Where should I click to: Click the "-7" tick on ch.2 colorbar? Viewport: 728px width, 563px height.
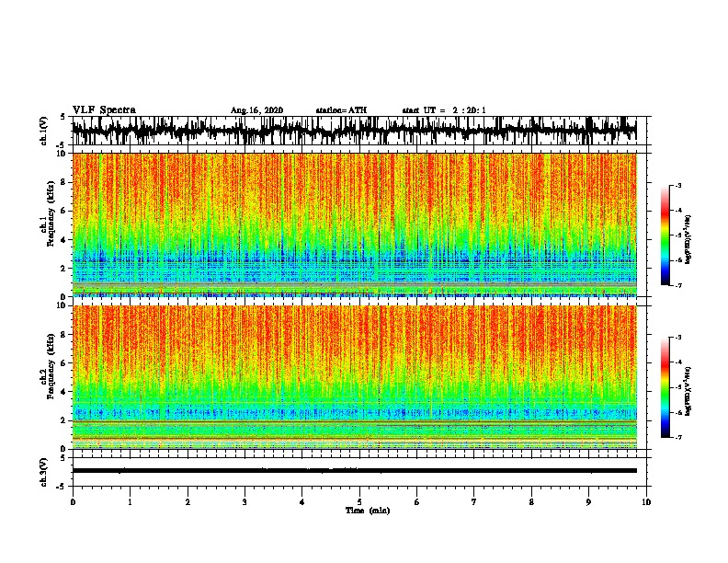pyautogui.click(x=678, y=437)
